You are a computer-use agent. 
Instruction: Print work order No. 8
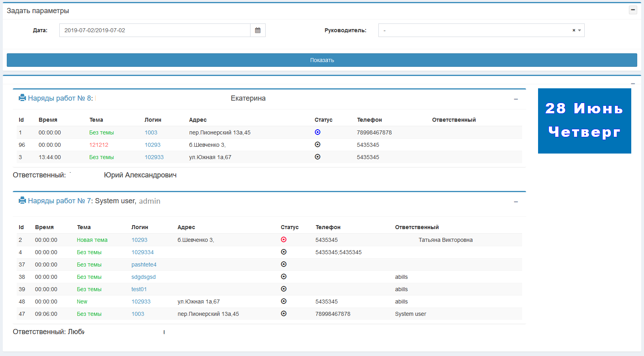22,98
